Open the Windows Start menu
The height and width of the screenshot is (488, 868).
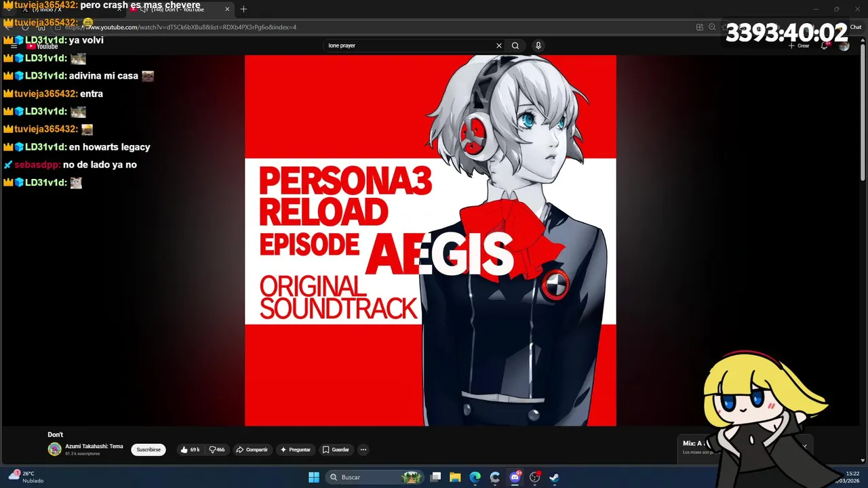(x=314, y=477)
